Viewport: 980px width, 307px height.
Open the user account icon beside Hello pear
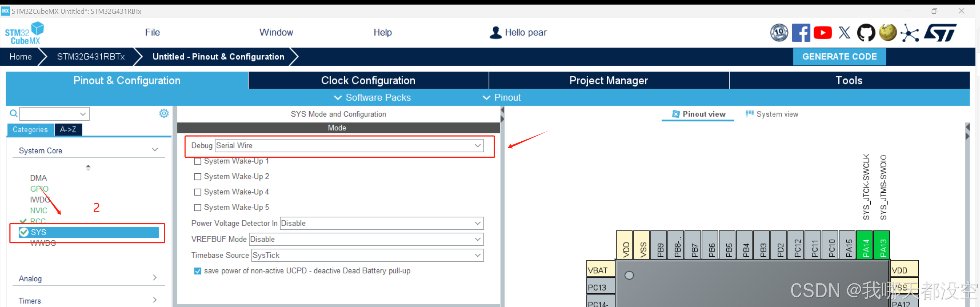496,33
